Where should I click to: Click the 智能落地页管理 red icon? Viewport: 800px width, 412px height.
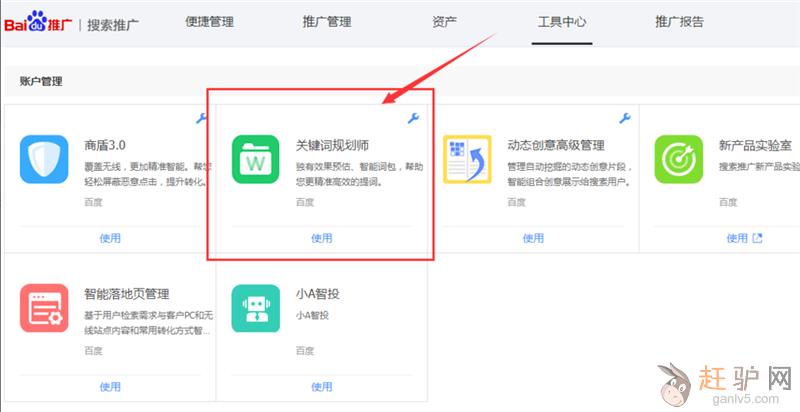[x=44, y=308]
